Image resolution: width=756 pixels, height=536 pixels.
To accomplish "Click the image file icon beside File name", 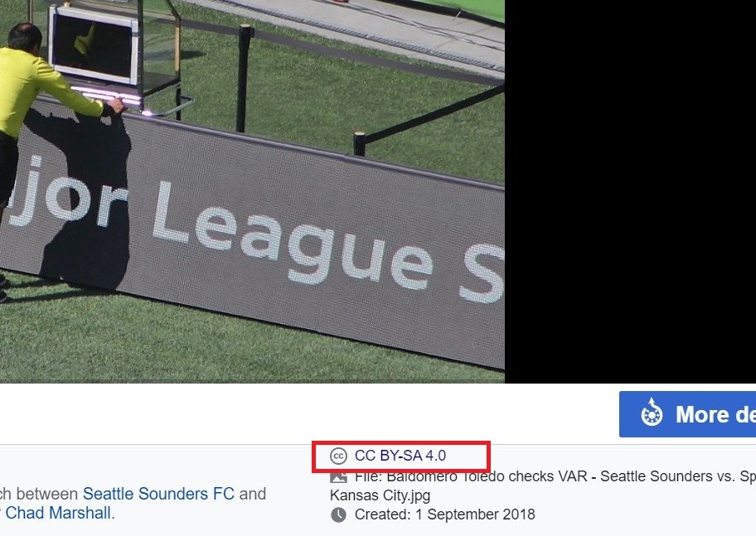I will [338, 477].
